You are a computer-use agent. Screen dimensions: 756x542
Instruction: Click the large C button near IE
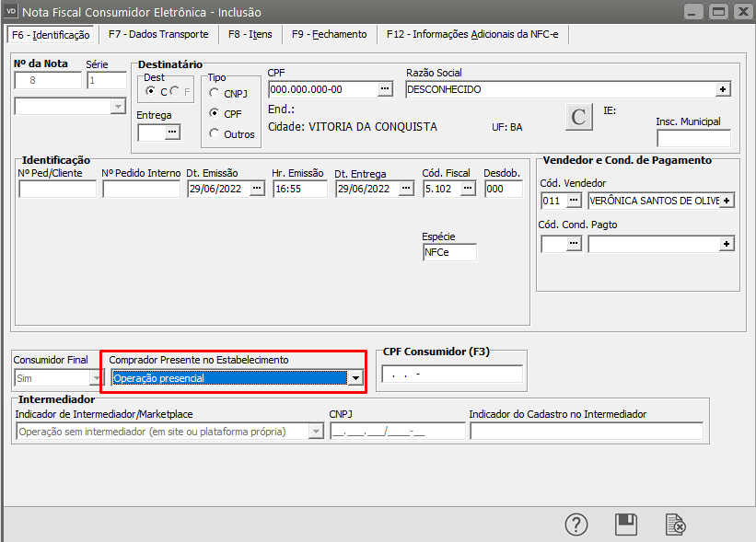point(578,117)
